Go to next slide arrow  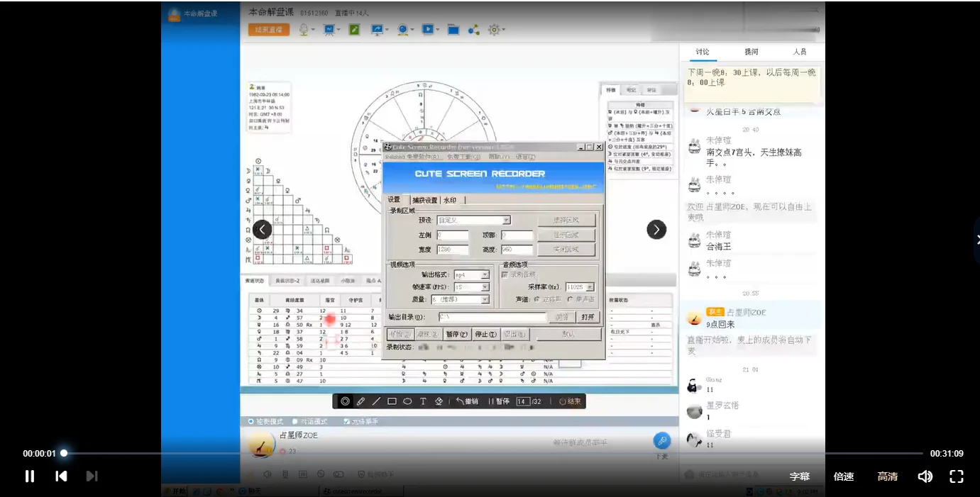(x=656, y=230)
